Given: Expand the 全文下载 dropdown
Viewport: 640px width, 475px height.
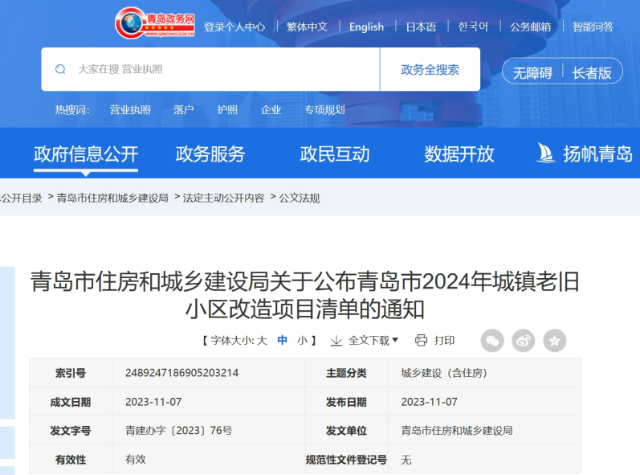Looking at the screenshot, I should [373, 341].
